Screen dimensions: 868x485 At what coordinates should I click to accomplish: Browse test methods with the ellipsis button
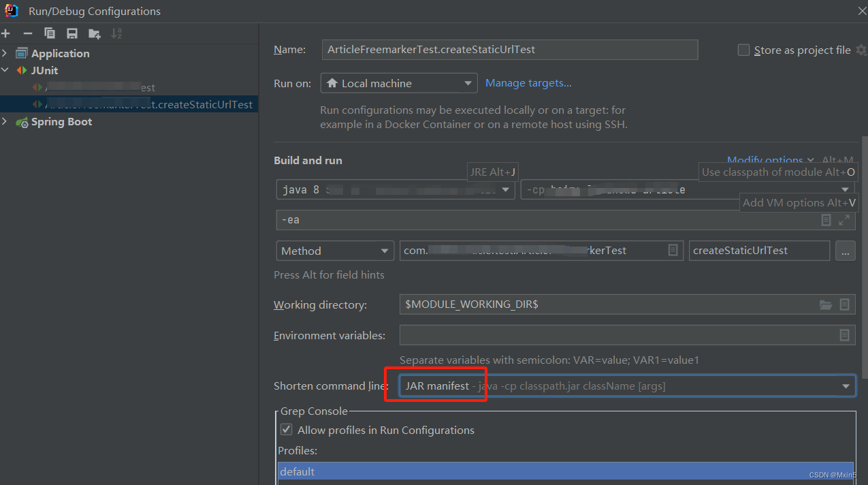point(846,250)
